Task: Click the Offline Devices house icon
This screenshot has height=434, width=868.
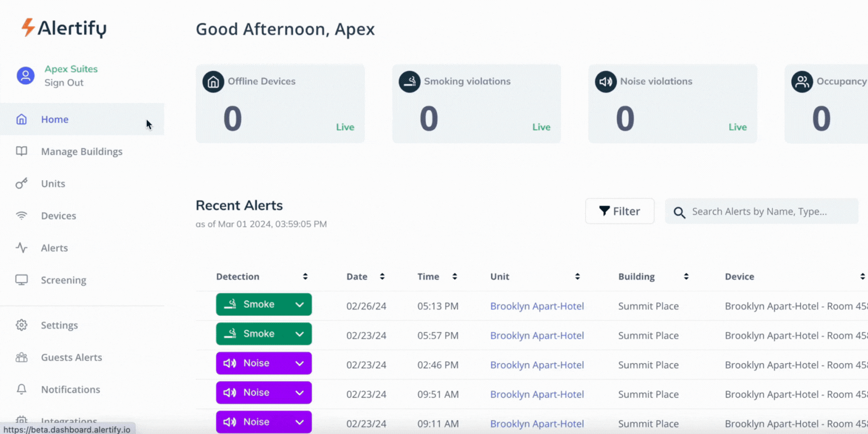Action: 213,82
